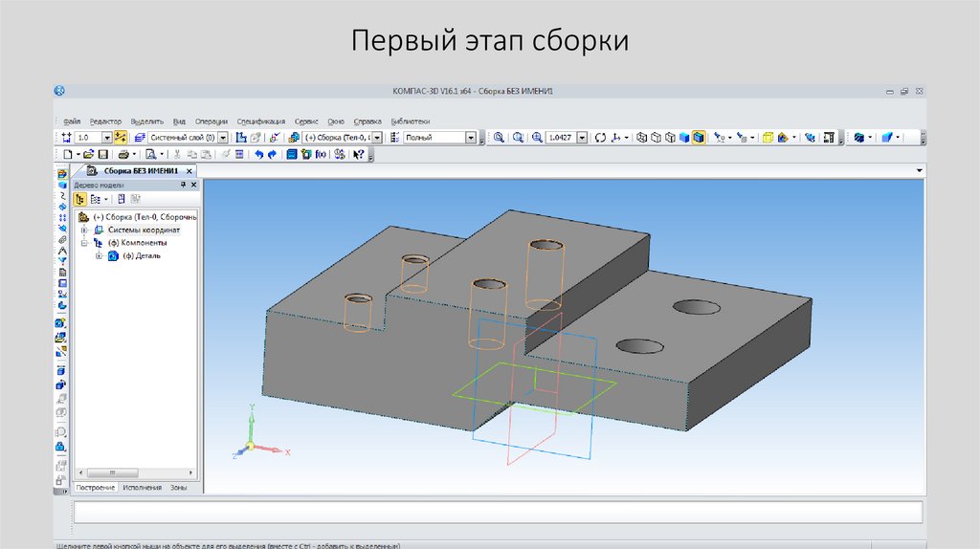Open the document tabs list arrow
980x549 pixels.
(x=920, y=170)
